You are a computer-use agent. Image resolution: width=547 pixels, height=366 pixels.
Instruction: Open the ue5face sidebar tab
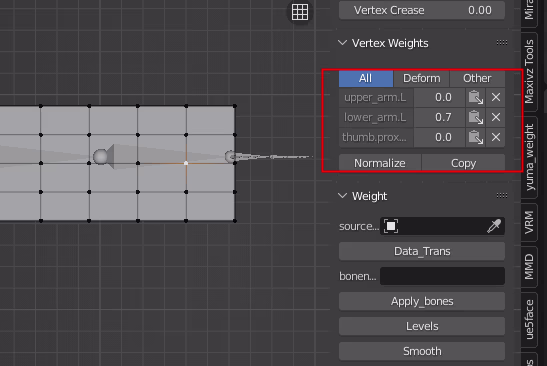pyautogui.click(x=529, y=319)
